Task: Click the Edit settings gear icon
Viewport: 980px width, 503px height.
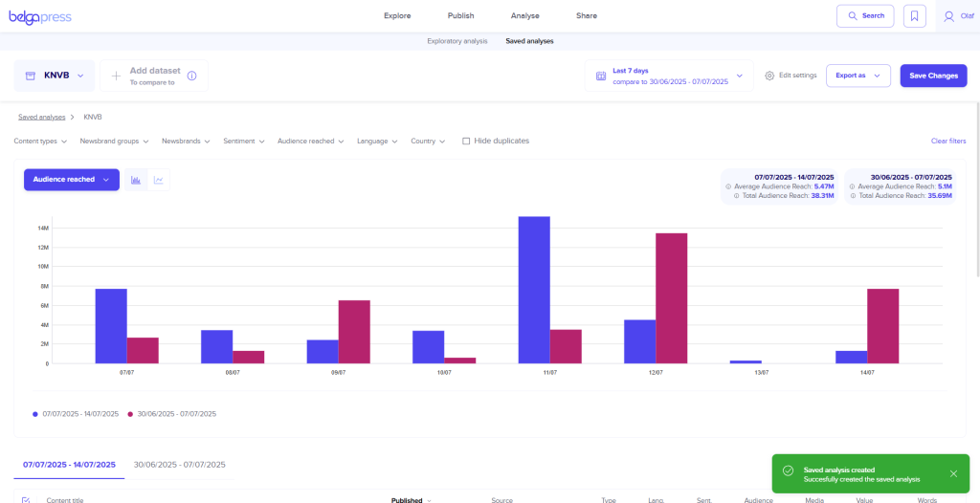Action: point(769,76)
